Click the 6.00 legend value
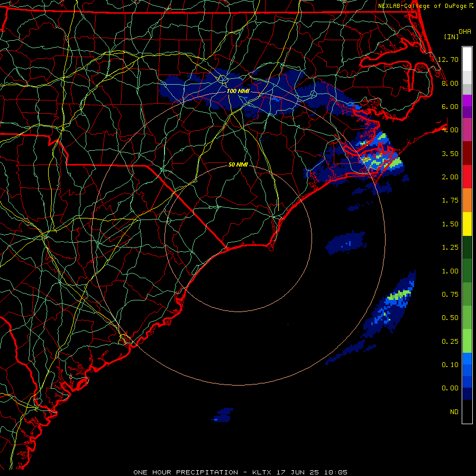 pos(450,106)
